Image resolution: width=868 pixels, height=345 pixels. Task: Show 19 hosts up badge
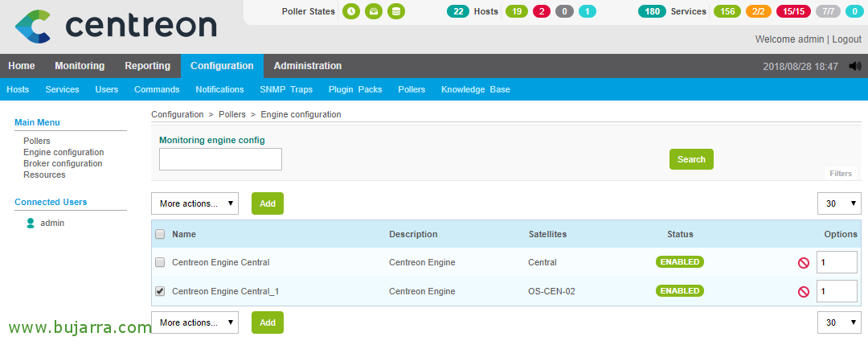click(517, 11)
